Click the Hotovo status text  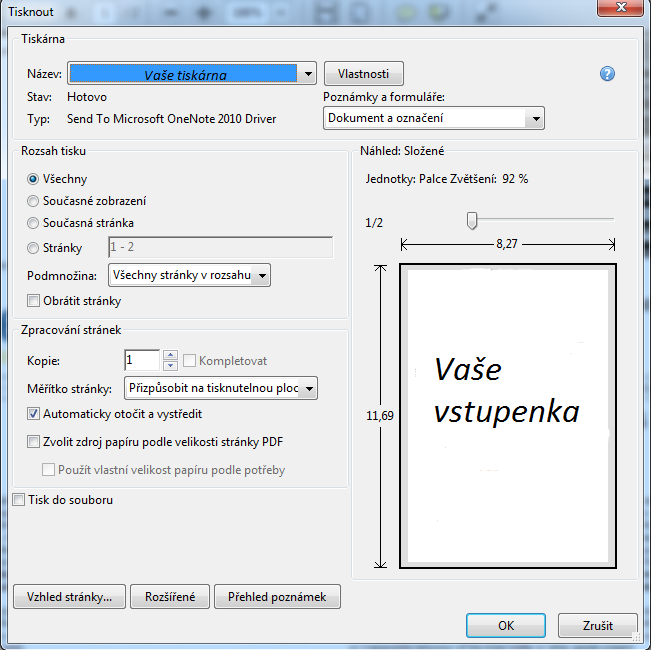(87, 97)
